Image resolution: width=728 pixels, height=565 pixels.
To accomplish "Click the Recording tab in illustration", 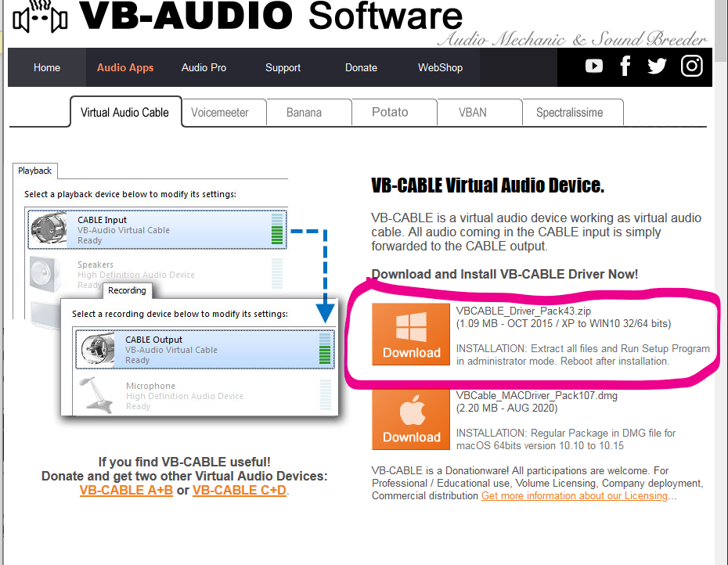I will pyautogui.click(x=127, y=290).
